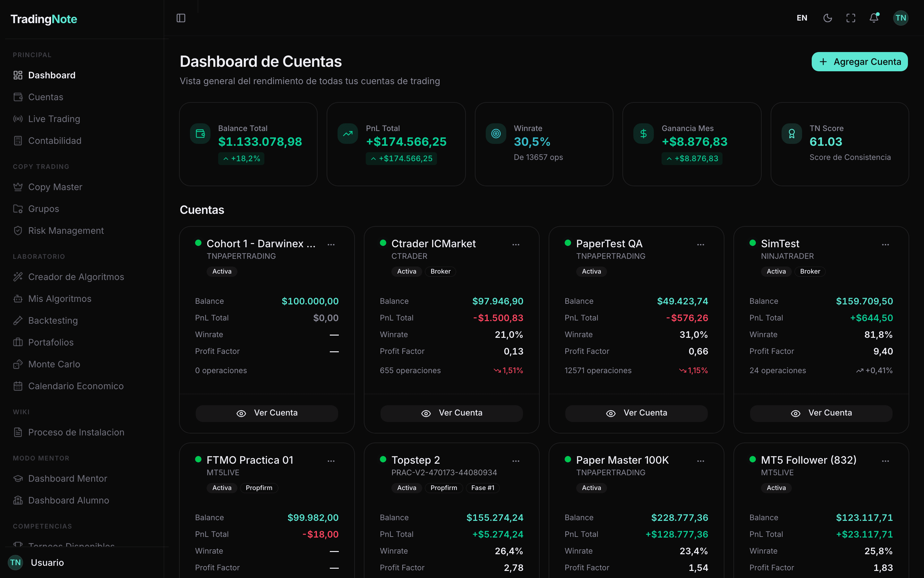This screenshot has width=924, height=578.
Task: Click Ver Cuenta for PaperTest QA
Action: coord(637,413)
